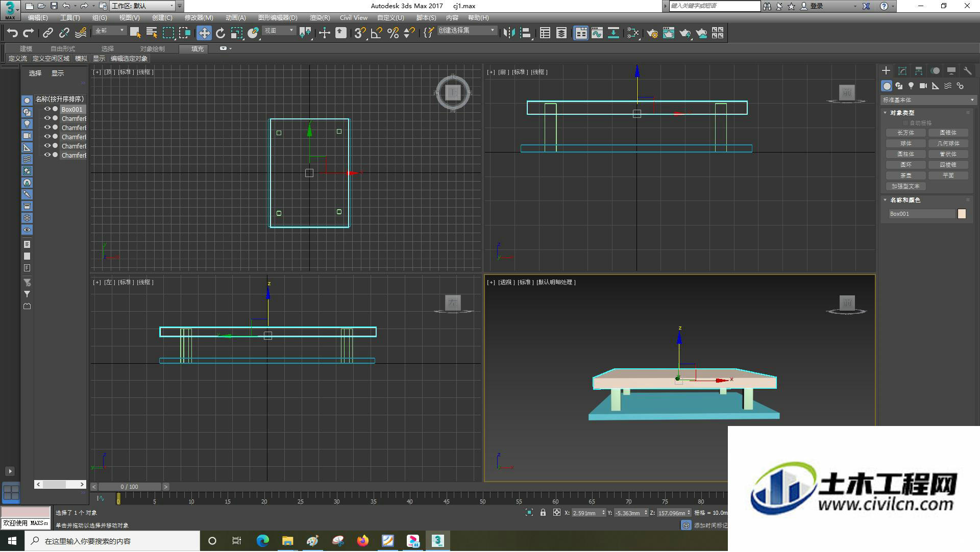Open the Utilities wrench panel icon
Screen dimensions: 980x552
pyautogui.click(x=968, y=71)
